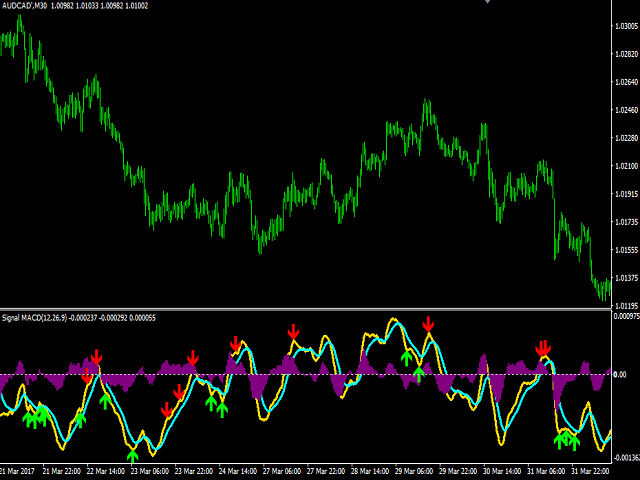
Task: Click the 21 Mar 2017 date label
Action: (18, 471)
